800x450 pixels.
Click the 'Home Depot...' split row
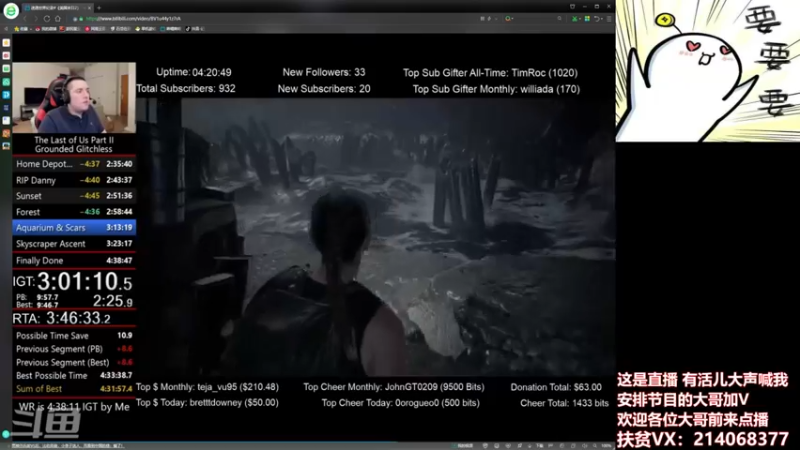click(74, 164)
